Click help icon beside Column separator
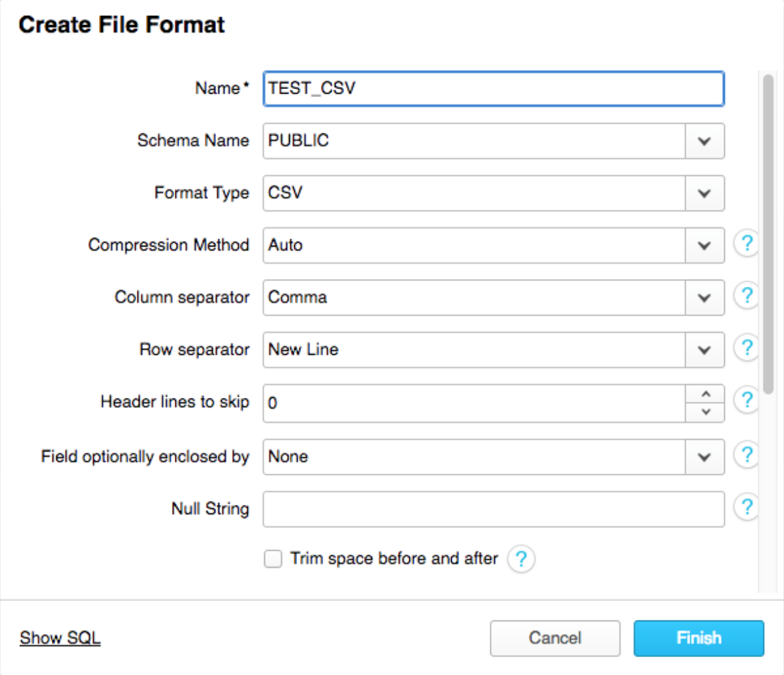Viewport: 784px width, 675px height. [747, 296]
